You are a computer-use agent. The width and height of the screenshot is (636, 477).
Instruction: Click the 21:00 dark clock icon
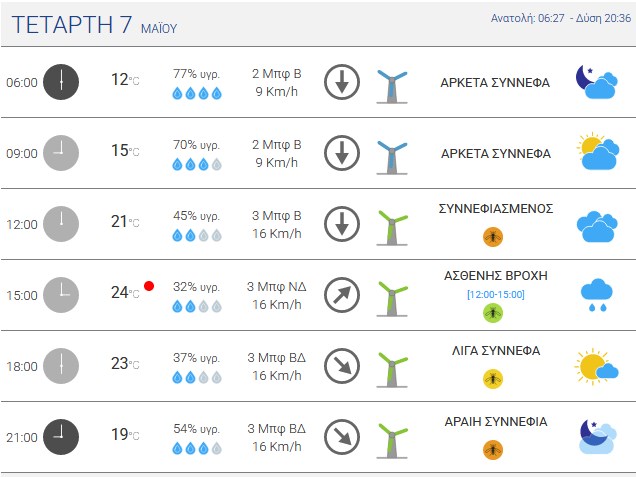point(61,437)
